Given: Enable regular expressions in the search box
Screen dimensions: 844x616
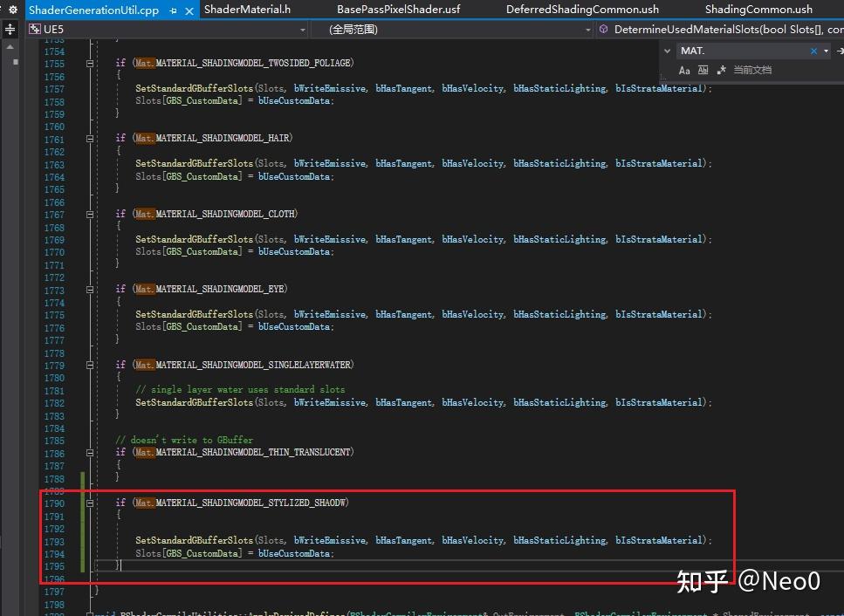Looking at the screenshot, I should (x=723, y=69).
